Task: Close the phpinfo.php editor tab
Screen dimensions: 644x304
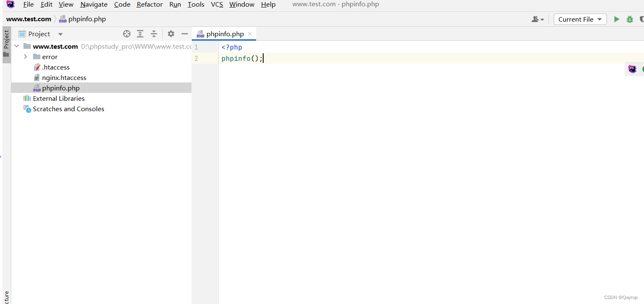Action: coord(250,34)
